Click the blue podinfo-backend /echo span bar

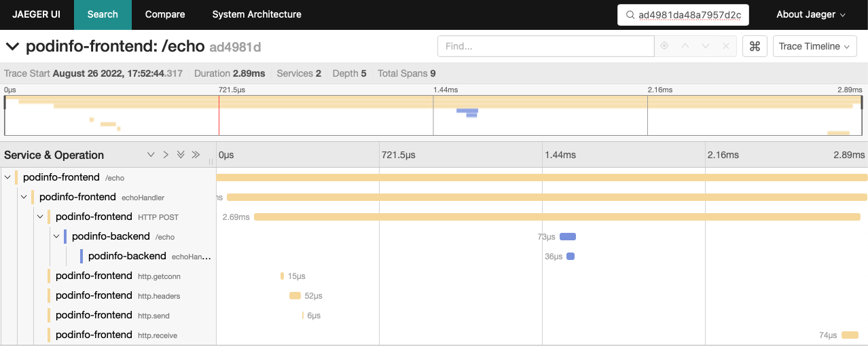coord(567,237)
